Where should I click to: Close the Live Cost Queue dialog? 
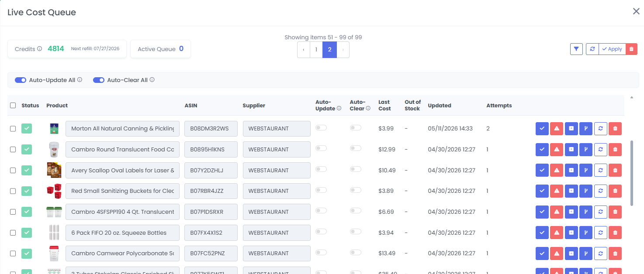point(636,11)
